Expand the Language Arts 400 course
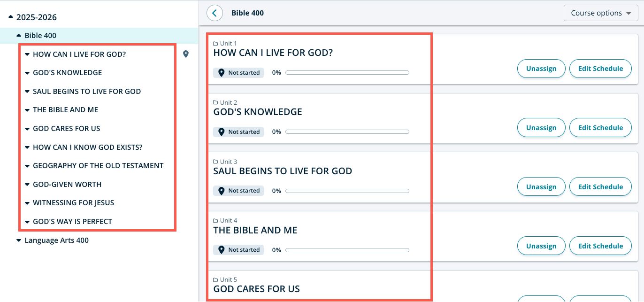This screenshot has width=644, height=302. click(x=19, y=240)
